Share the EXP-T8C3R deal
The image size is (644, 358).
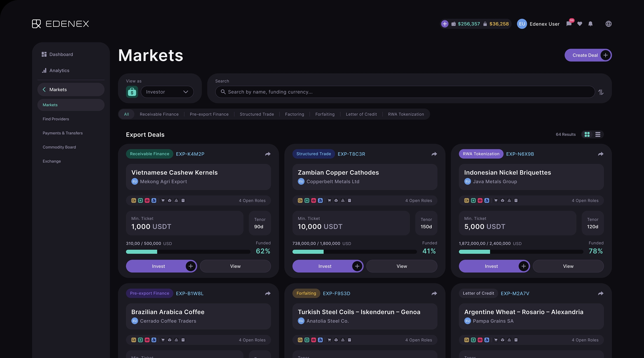pos(434,154)
